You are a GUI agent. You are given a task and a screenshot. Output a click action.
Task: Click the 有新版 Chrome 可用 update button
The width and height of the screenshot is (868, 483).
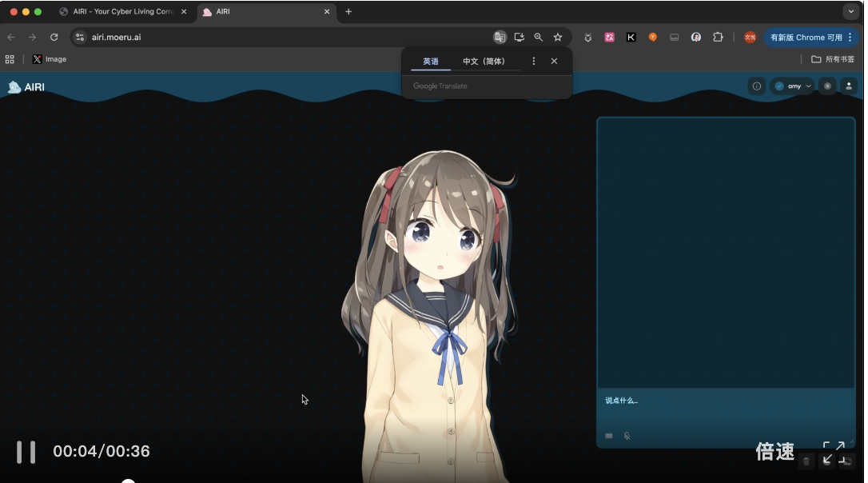pos(806,38)
